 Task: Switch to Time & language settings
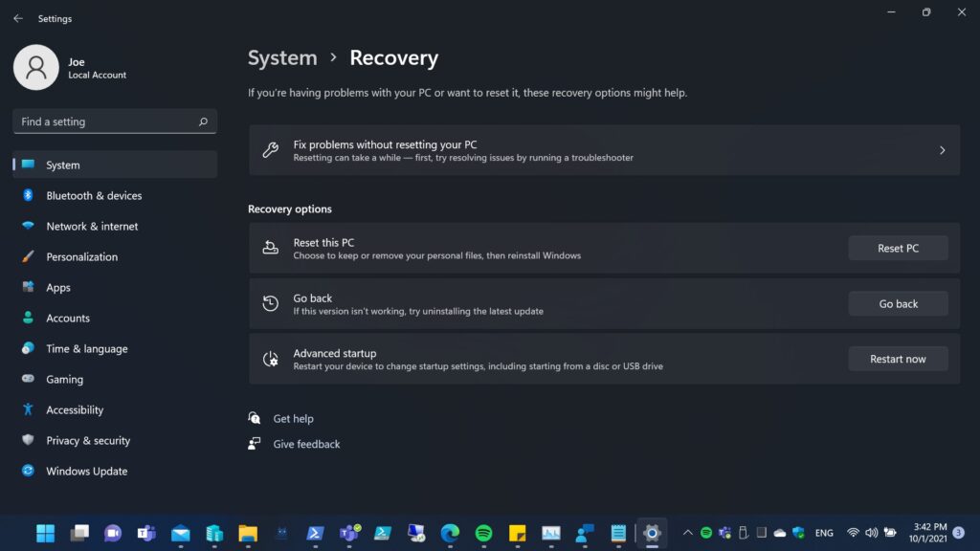[86, 349]
